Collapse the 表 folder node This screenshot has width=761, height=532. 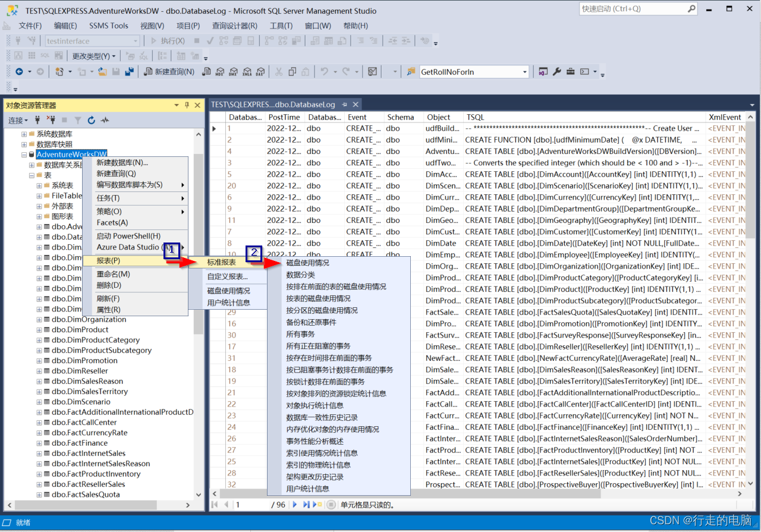click(x=32, y=175)
